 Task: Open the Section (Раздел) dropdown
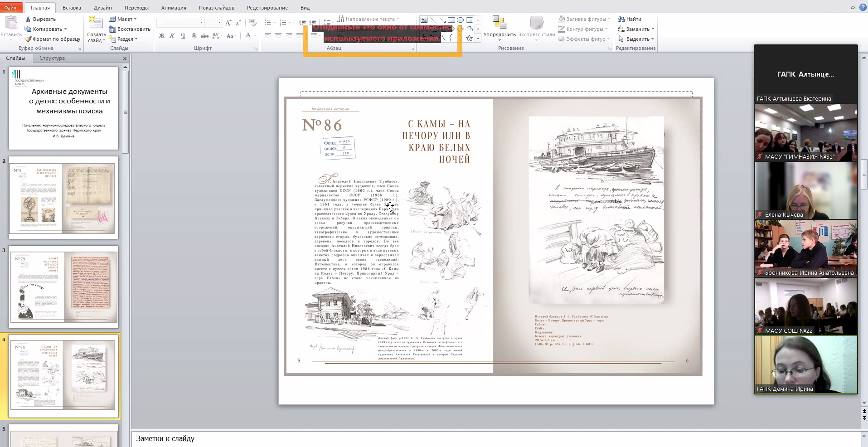[x=136, y=39]
